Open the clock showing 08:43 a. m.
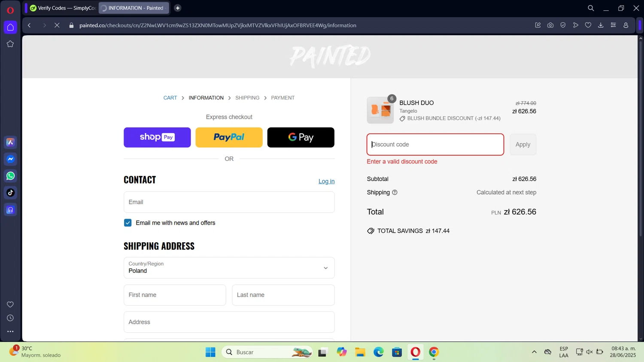Viewport: 644px width, 362px height. [x=623, y=352]
